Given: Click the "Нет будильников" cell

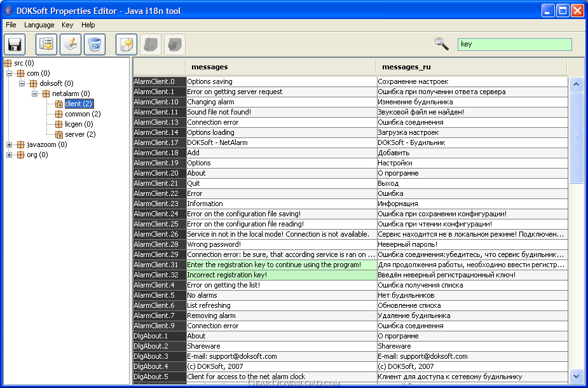Looking at the screenshot, I should click(x=472, y=295).
